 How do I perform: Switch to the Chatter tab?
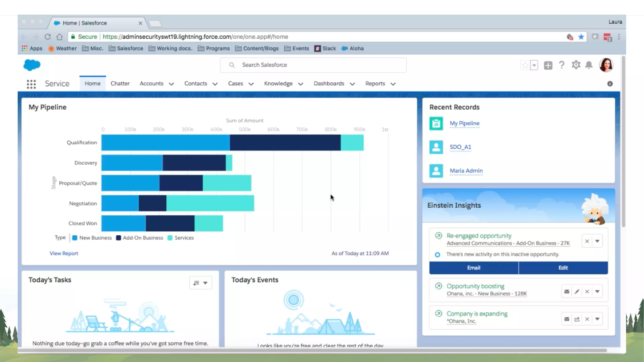click(120, 84)
